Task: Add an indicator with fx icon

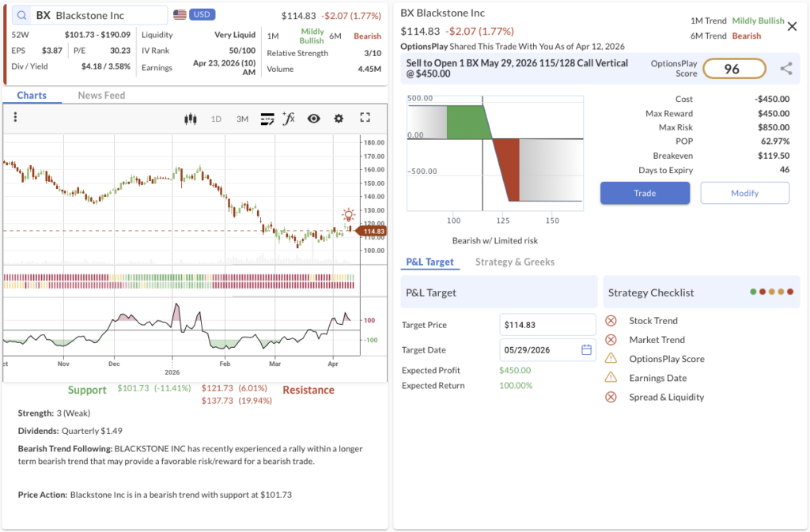Action: 289,119
